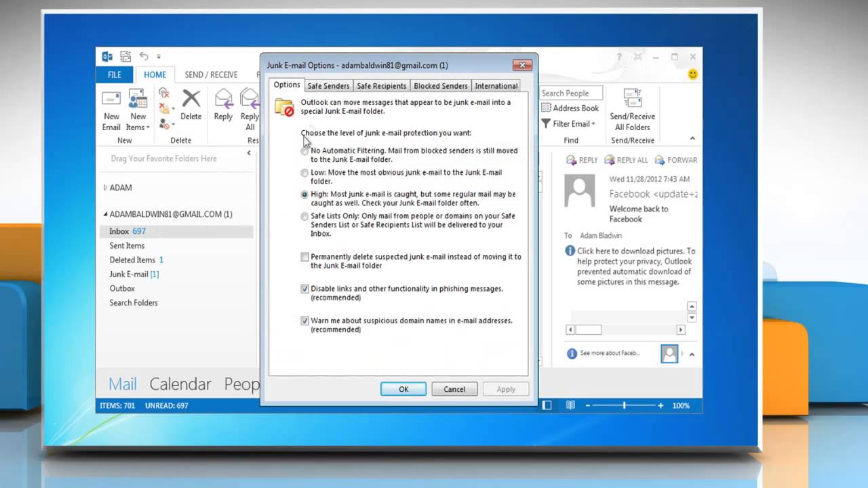Click the large Delete X icon
The image size is (868, 488).
click(x=191, y=98)
